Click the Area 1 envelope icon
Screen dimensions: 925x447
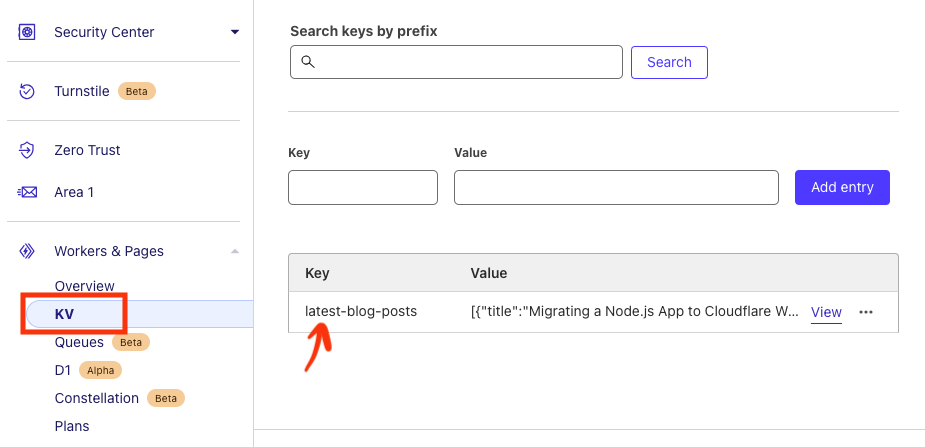(27, 192)
